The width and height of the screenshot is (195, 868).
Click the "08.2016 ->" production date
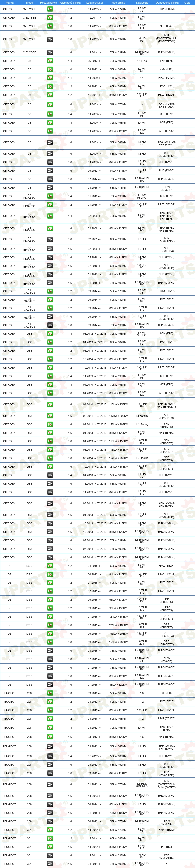94,719
